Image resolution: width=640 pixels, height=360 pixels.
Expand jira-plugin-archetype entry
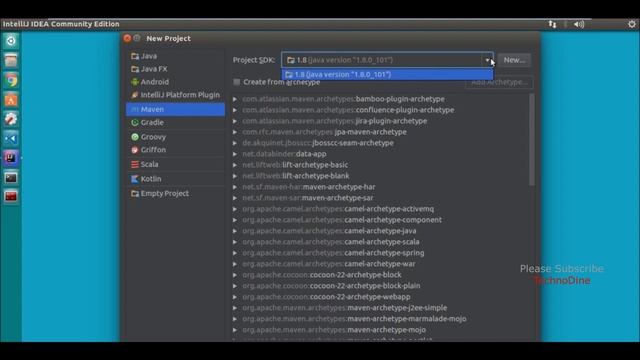[x=235, y=121]
